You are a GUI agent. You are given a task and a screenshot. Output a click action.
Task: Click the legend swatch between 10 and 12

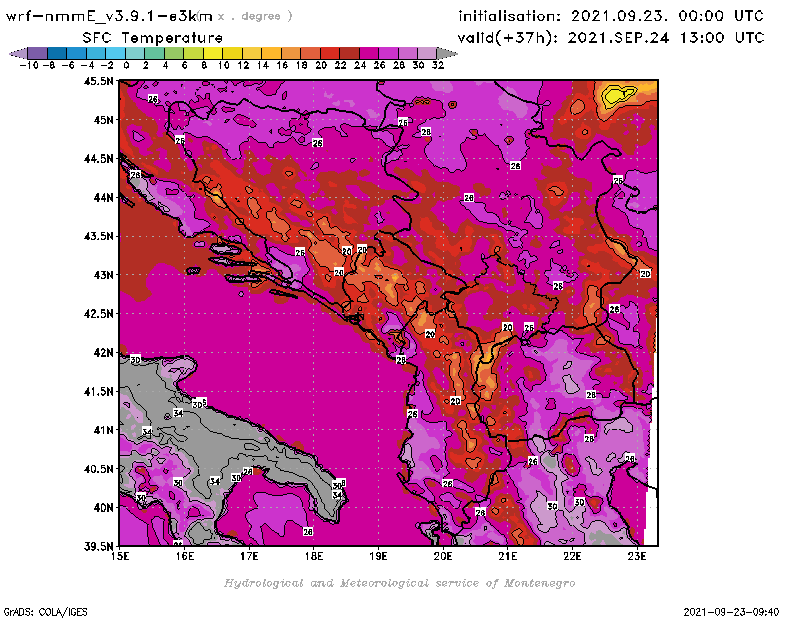(232, 53)
